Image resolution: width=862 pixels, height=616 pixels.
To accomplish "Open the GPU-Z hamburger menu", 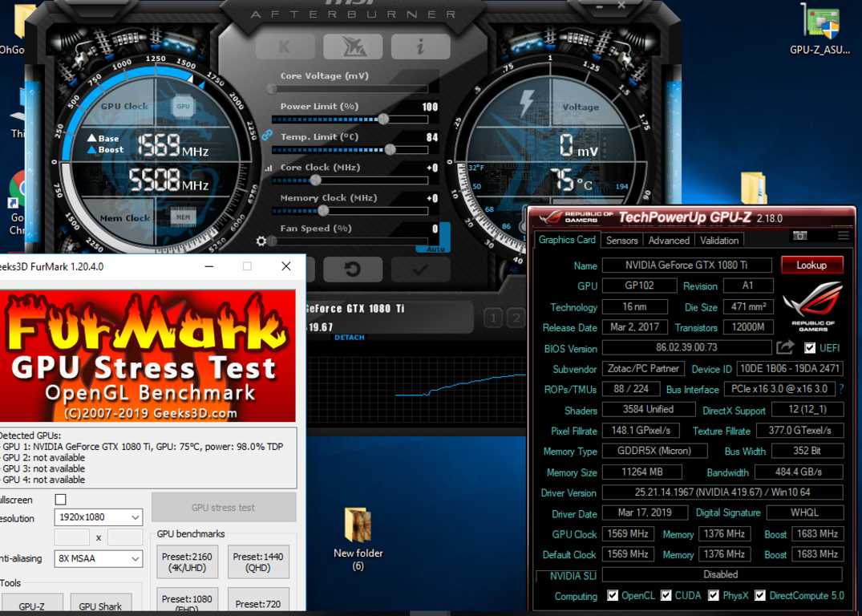I will click(x=842, y=235).
